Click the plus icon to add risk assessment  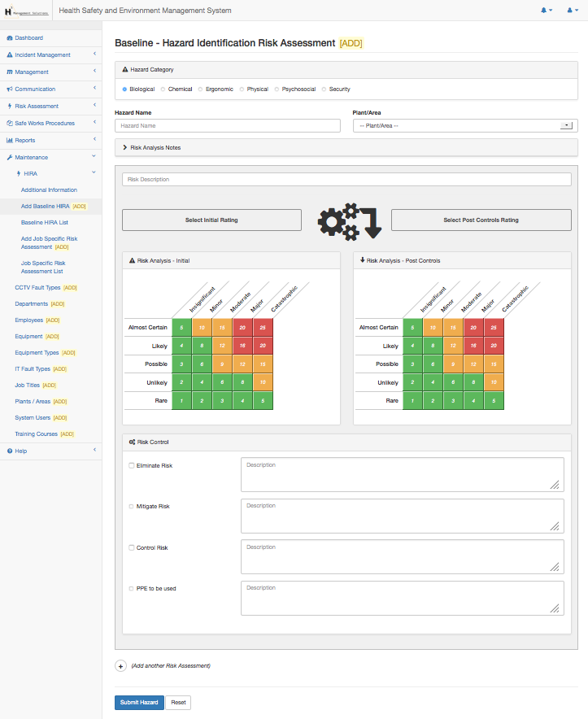(x=121, y=665)
